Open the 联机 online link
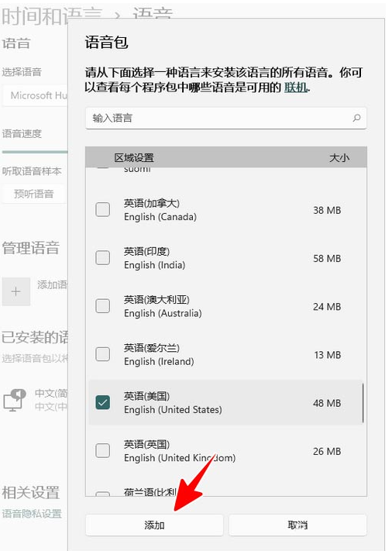The width and height of the screenshot is (392, 551). click(296, 87)
